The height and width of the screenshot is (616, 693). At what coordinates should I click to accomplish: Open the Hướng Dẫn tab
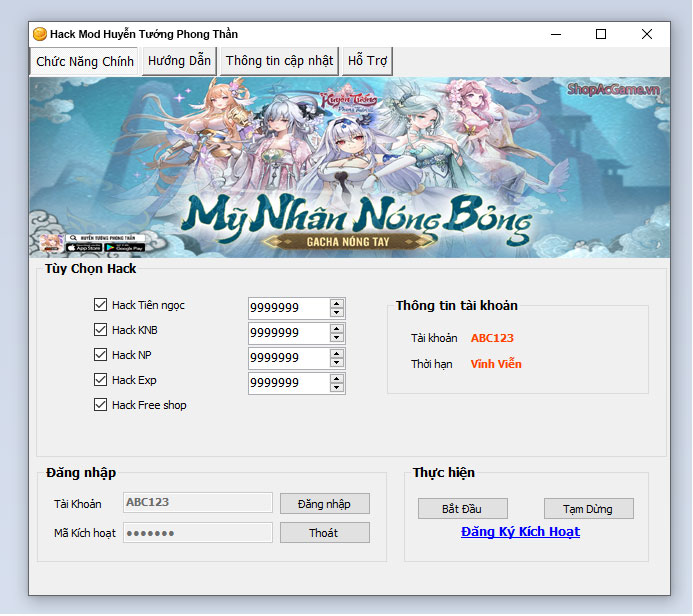pyautogui.click(x=179, y=61)
